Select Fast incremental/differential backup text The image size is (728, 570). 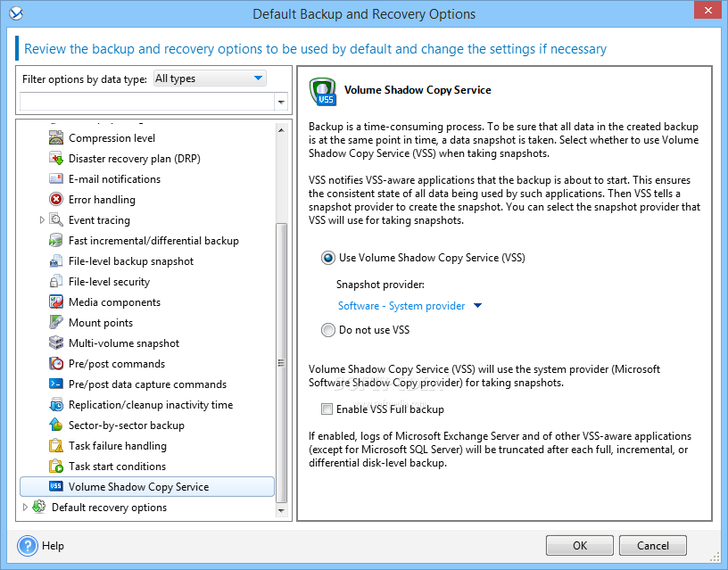153,241
